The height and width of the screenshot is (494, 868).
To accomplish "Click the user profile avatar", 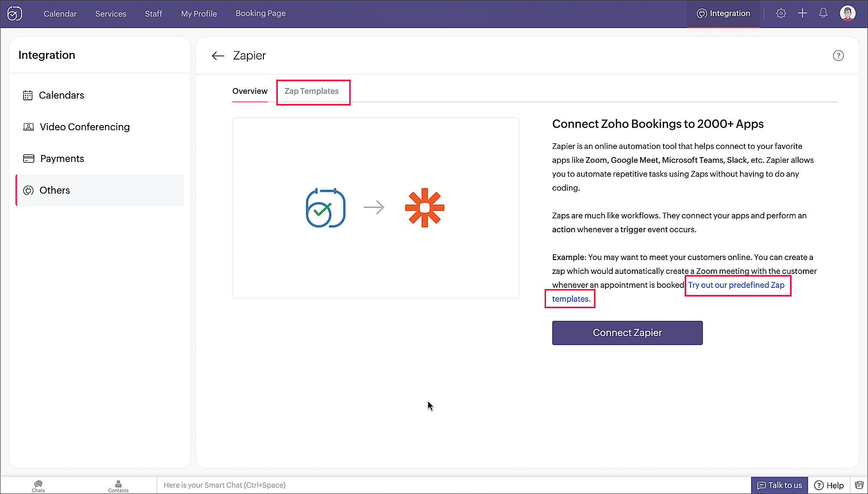I will click(x=847, y=13).
